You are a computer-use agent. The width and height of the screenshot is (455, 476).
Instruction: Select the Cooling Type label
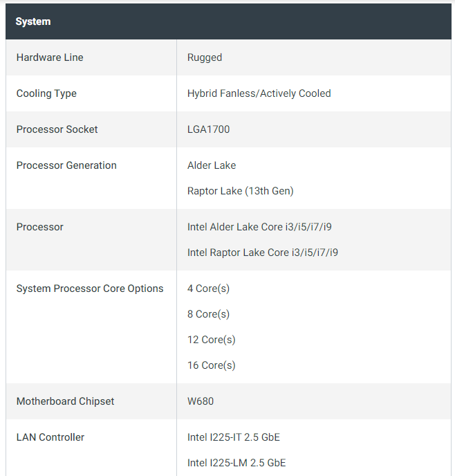46,93
